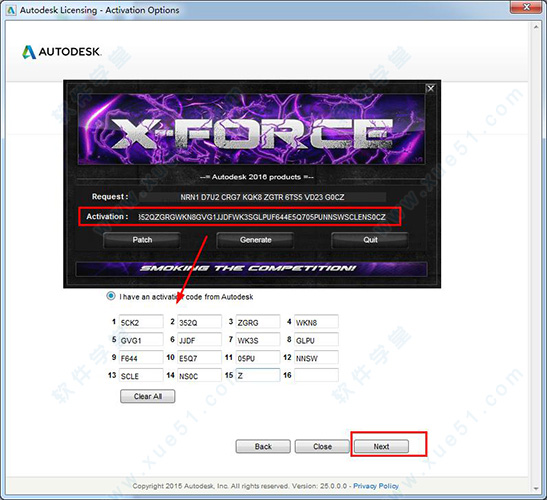Click the Request code text field
The width and height of the screenshot is (547, 500).
point(262,197)
